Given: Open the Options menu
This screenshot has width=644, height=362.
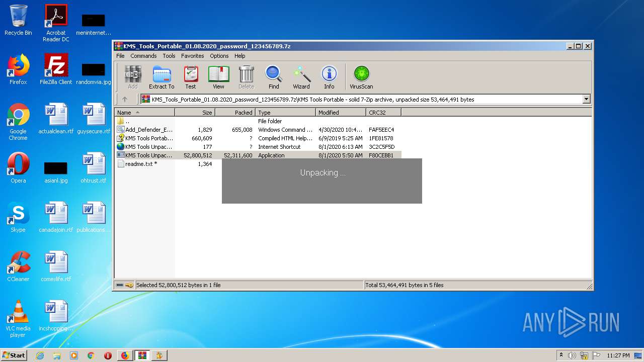Looking at the screenshot, I should click(219, 56).
